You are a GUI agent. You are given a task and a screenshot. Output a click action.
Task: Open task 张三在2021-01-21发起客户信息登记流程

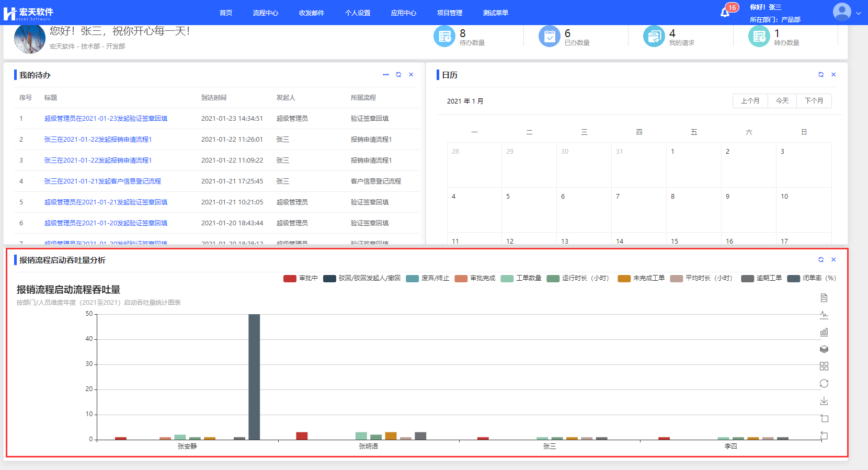102,181
